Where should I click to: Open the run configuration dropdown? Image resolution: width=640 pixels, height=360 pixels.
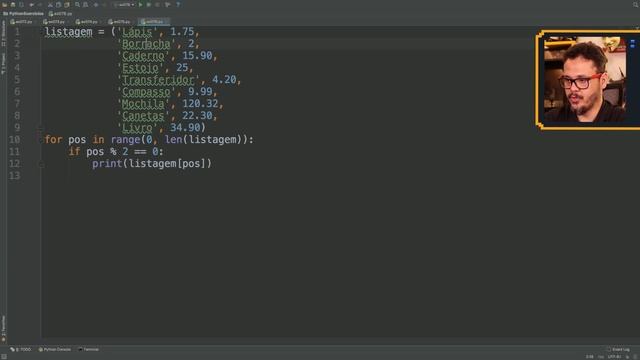pyautogui.click(x=125, y=5)
